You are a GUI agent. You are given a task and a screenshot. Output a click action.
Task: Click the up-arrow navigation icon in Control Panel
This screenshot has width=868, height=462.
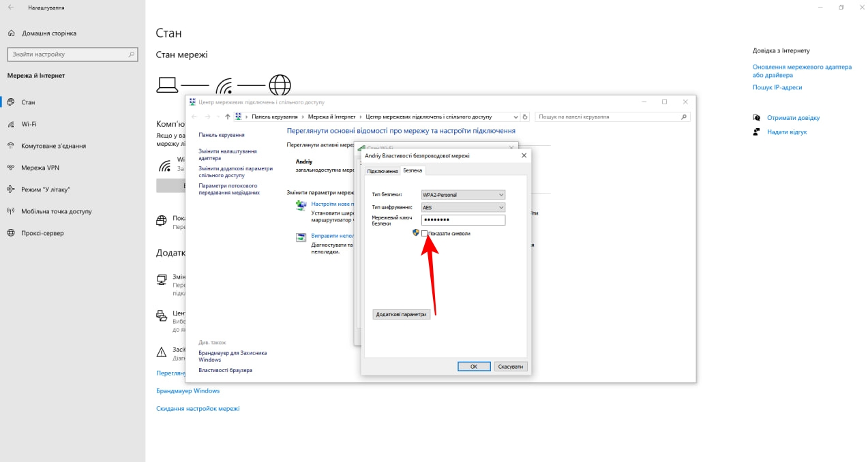pyautogui.click(x=228, y=117)
